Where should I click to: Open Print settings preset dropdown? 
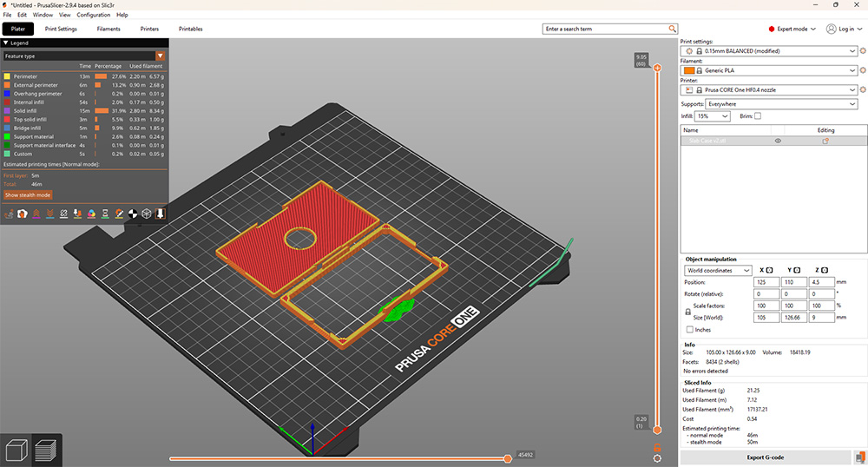[x=769, y=51]
